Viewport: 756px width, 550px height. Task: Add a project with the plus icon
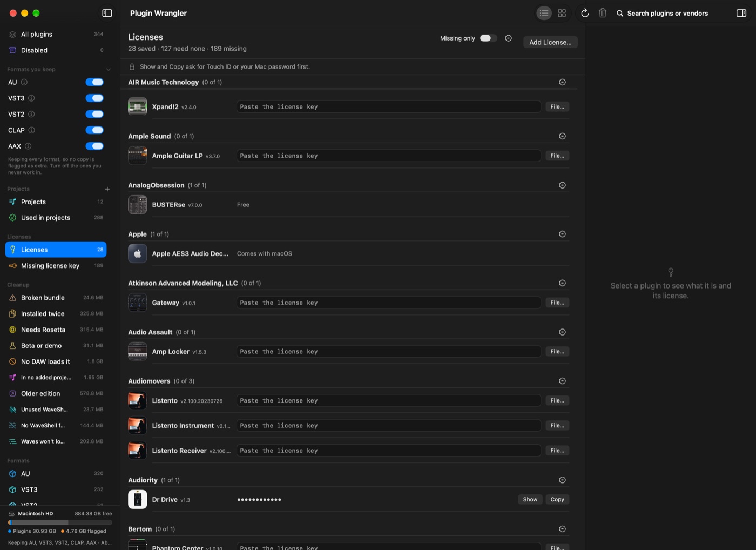tap(107, 189)
